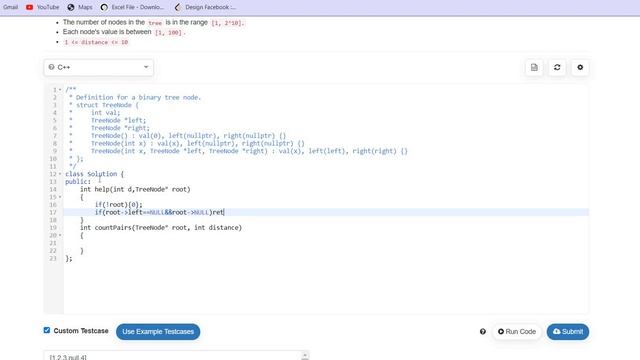640x360 pixels.
Task: Click line number 23 in gutter
Action: [53, 258]
